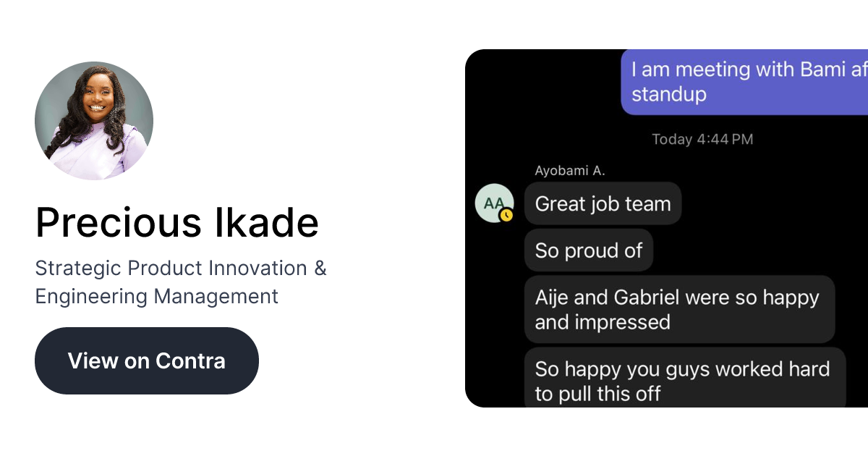
Task: Click the 'Great job team' message bubble
Action: point(603,203)
